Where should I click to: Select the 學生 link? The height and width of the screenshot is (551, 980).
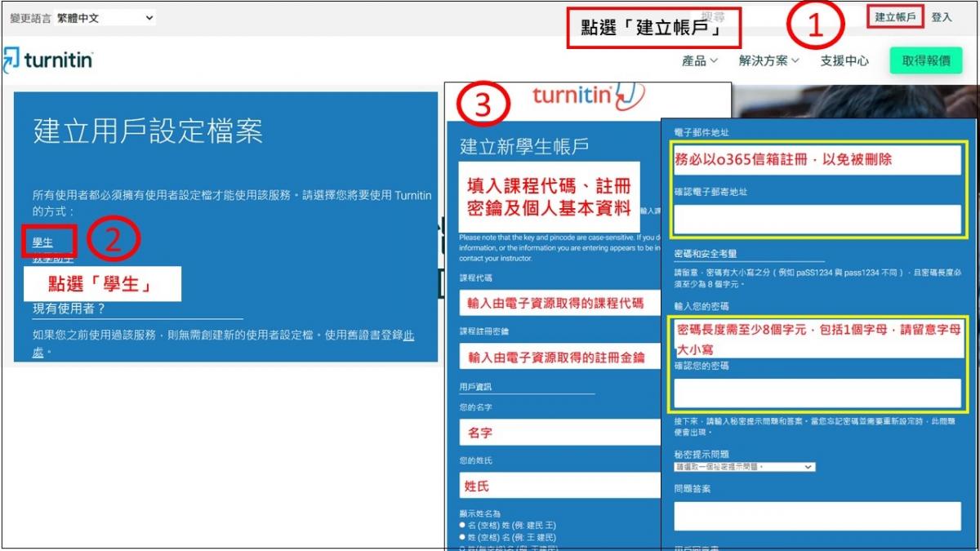[42, 242]
